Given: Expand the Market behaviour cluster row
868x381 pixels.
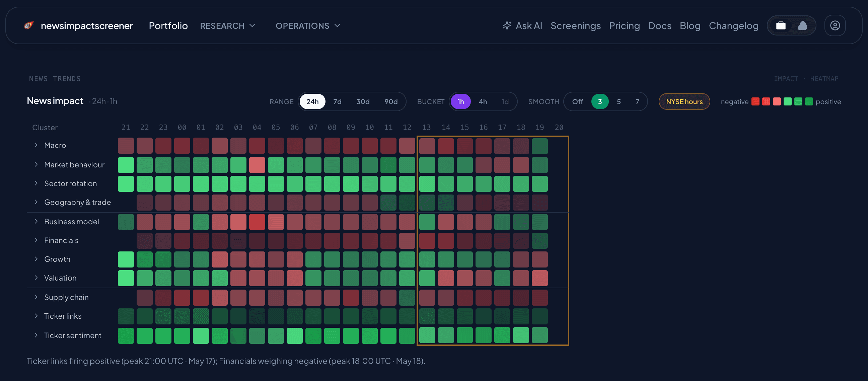Looking at the screenshot, I should [x=36, y=164].
